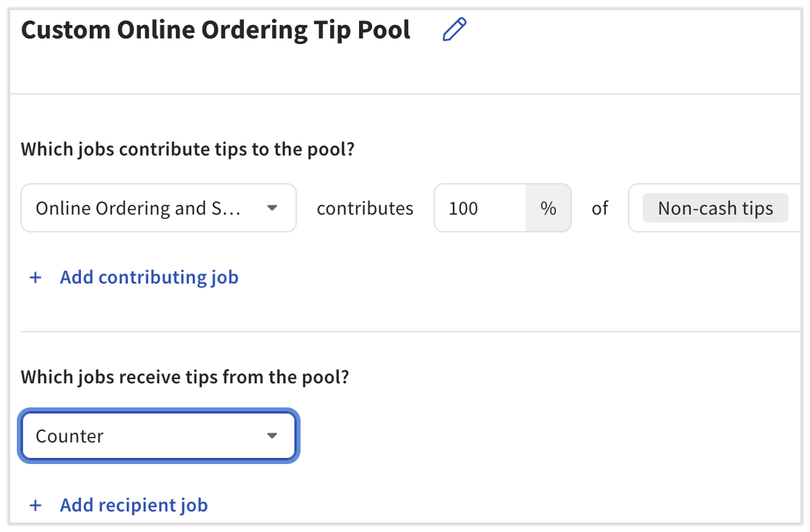The width and height of the screenshot is (810, 532).
Task: Add a contributing job to the pool
Action: pos(148,277)
